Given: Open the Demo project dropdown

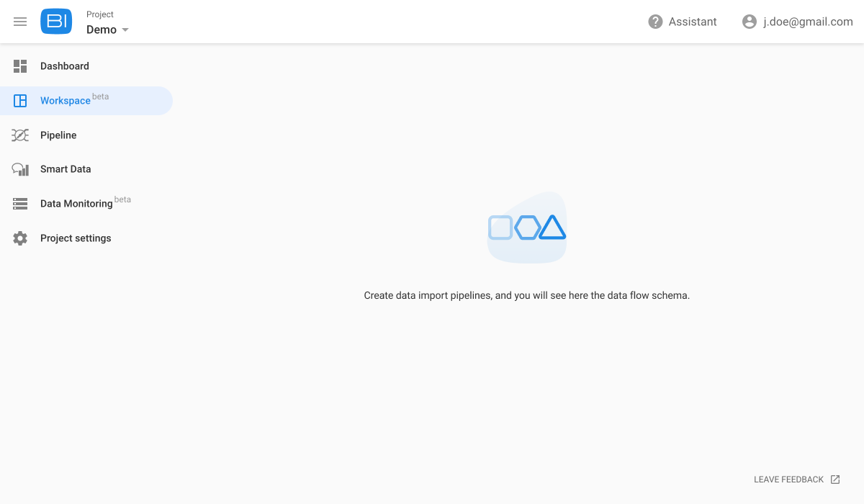Looking at the screenshot, I should tap(108, 30).
